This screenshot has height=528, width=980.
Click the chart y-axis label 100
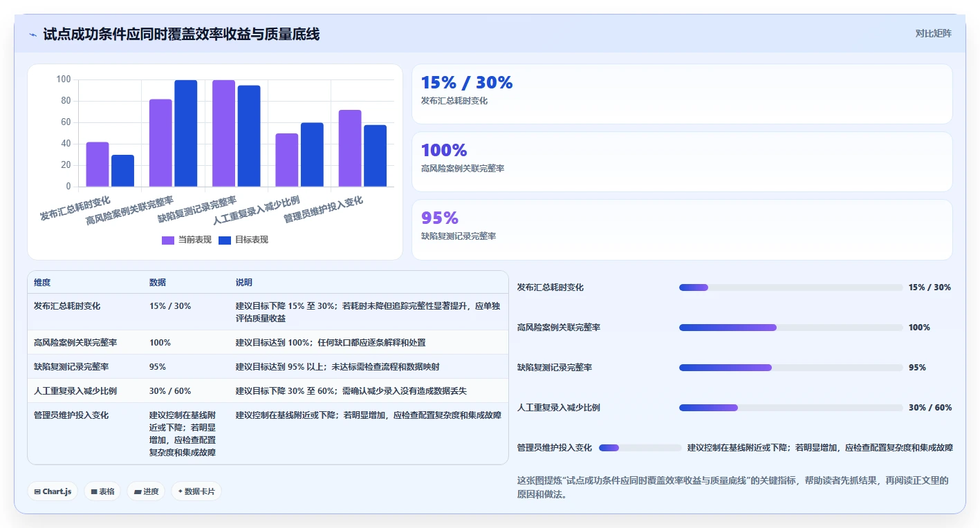point(64,79)
